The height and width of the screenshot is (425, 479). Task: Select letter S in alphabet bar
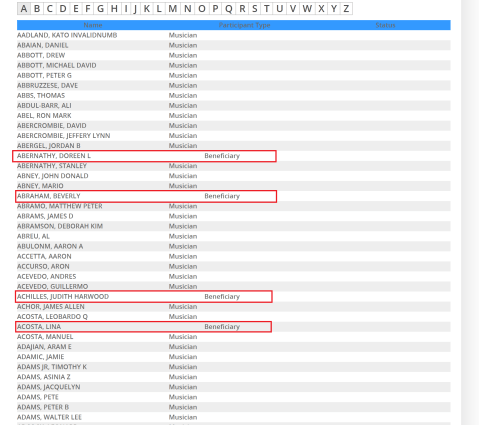pyautogui.click(x=255, y=9)
